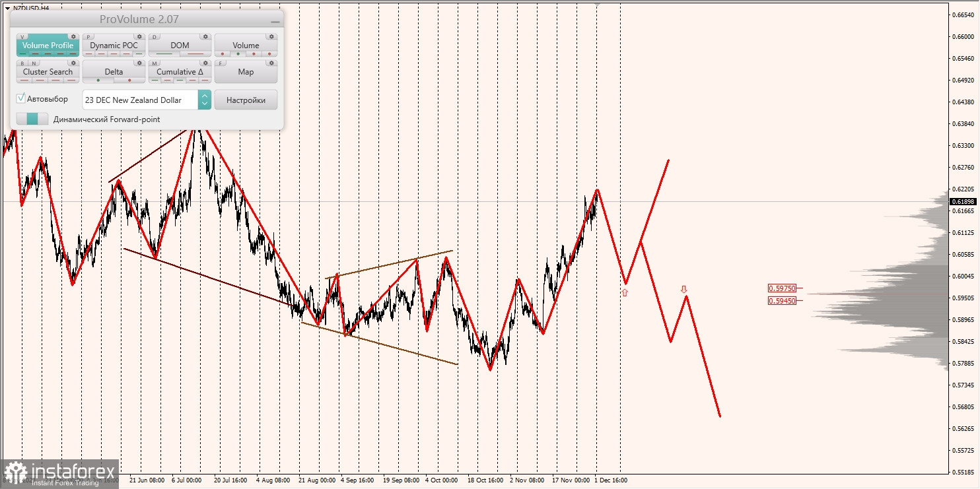Activate the Dynamic POC button

pos(114,45)
